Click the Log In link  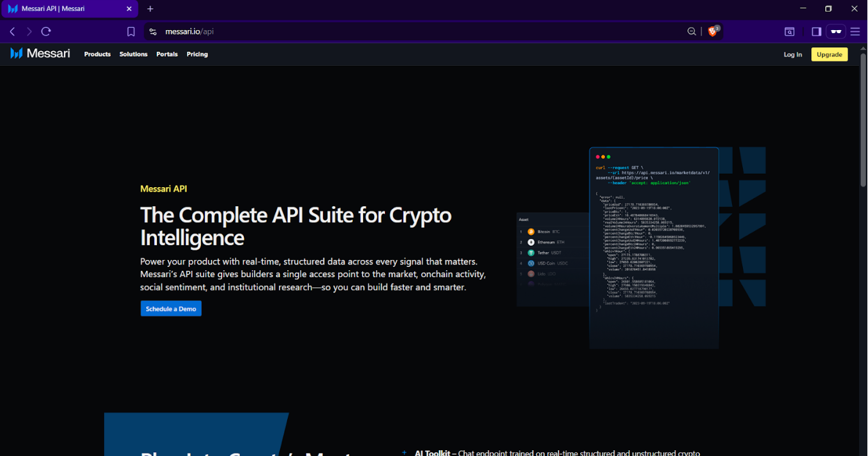tap(793, 54)
